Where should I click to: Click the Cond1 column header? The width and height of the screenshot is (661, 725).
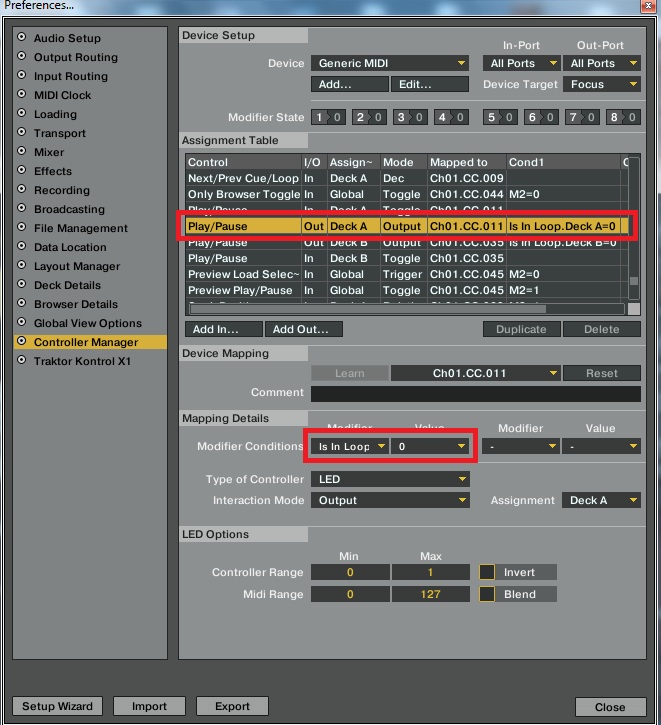[x=563, y=162]
